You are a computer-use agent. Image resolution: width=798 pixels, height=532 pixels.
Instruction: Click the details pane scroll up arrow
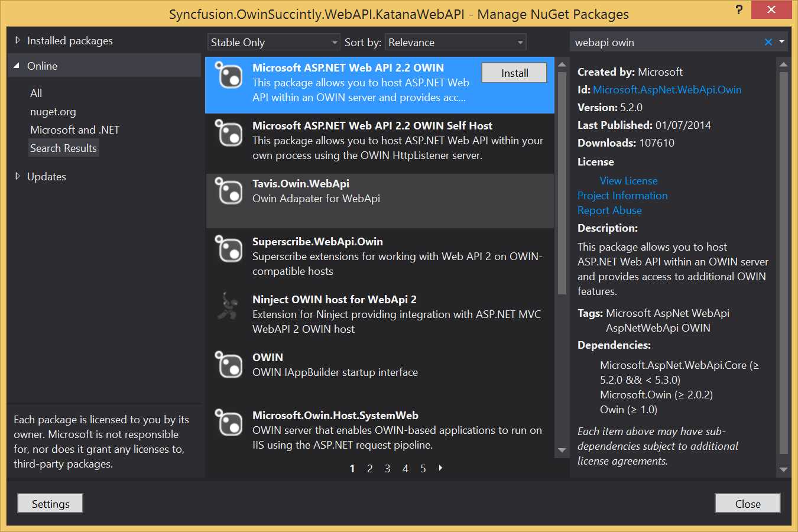click(784, 64)
